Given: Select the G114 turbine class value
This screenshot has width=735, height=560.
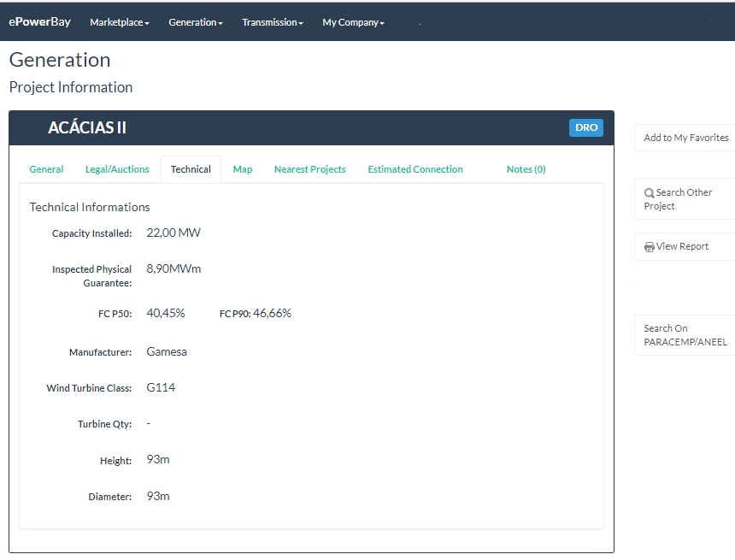Looking at the screenshot, I should click(x=161, y=387).
